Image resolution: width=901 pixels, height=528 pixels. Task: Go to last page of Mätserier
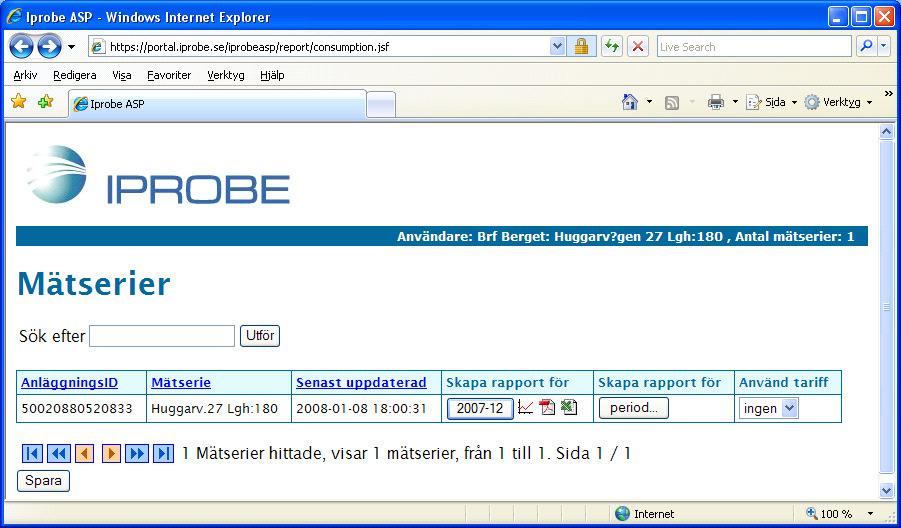pyautogui.click(x=163, y=453)
